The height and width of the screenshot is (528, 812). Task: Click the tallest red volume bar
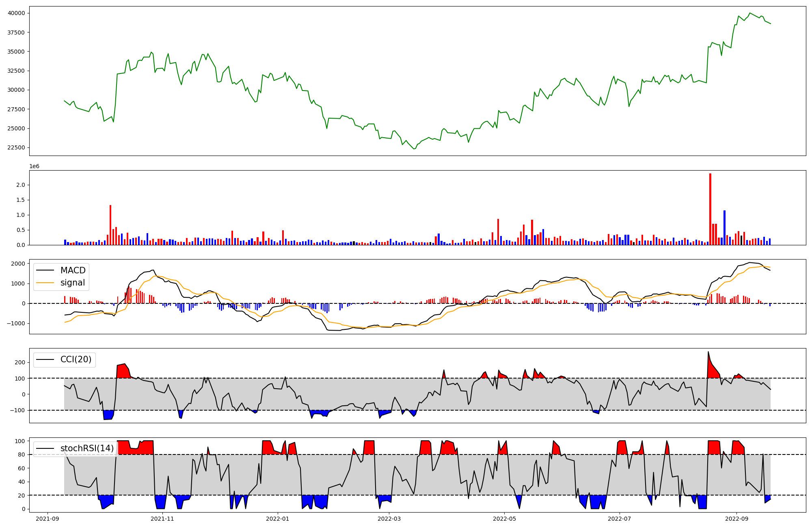(x=710, y=209)
